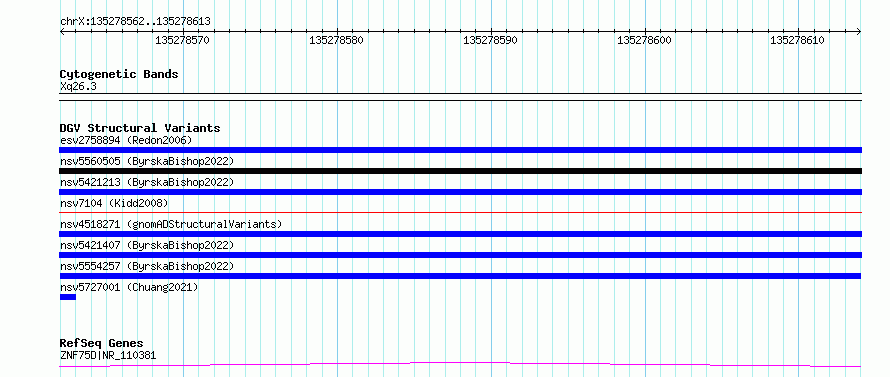890x377 pixels.
Task: Open variant nsv5421407 (ByrskaBishop2022) label
Action: tap(146, 245)
